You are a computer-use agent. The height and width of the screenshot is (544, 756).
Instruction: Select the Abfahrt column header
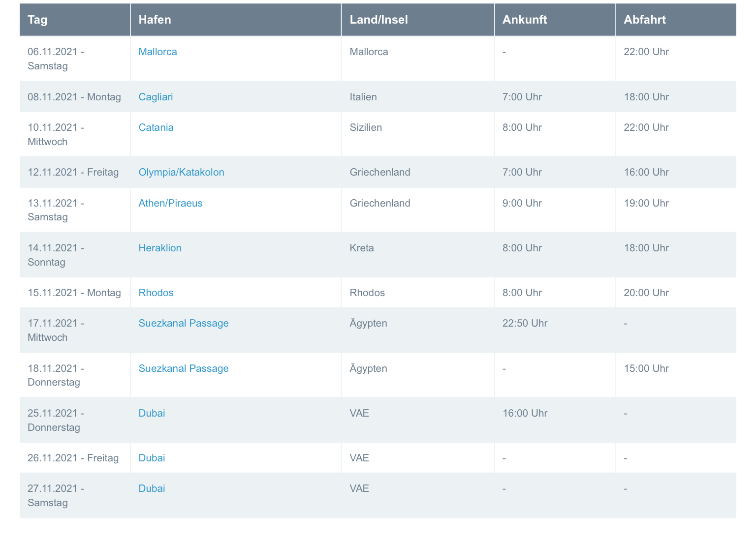point(645,20)
